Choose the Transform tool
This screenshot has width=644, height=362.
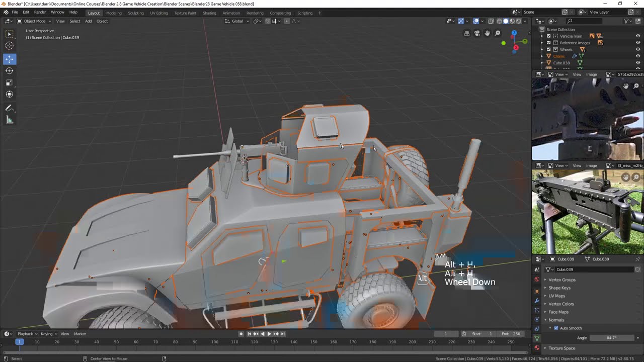[x=9, y=94]
